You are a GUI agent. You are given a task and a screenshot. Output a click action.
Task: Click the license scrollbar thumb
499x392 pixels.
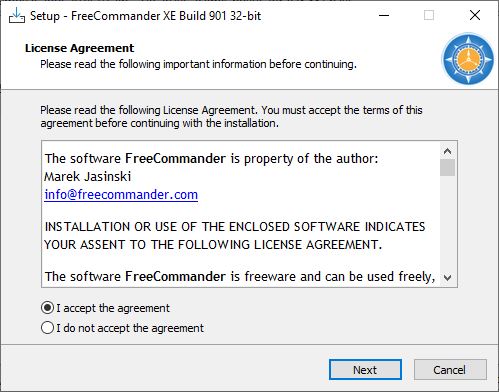coord(447,168)
